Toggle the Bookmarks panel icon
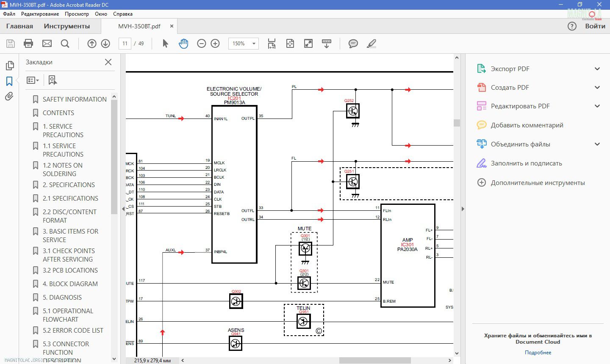Image resolution: width=610 pixels, height=364 pixels. 9,81
